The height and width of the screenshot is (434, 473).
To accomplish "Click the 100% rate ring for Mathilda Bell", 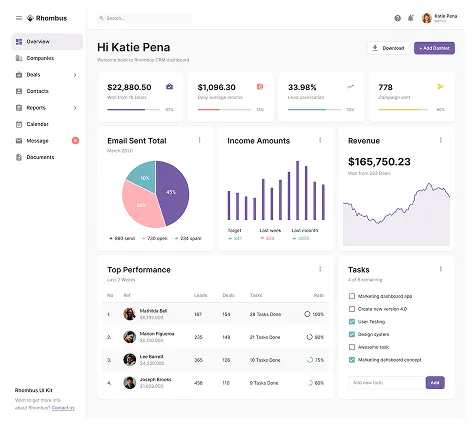I will pyautogui.click(x=307, y=314).
